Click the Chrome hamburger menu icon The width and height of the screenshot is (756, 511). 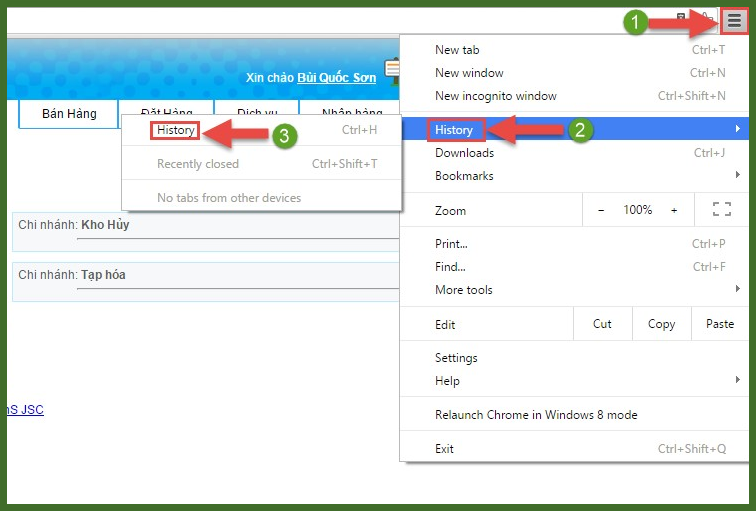pyautogui.click(x=734, y=21)
